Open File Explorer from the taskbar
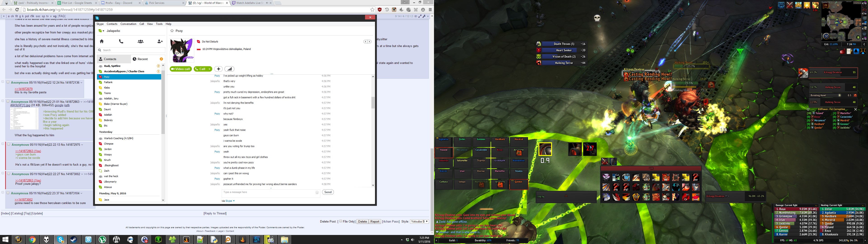The width and height of the screenshot is (868, 244). coord(284,240)
